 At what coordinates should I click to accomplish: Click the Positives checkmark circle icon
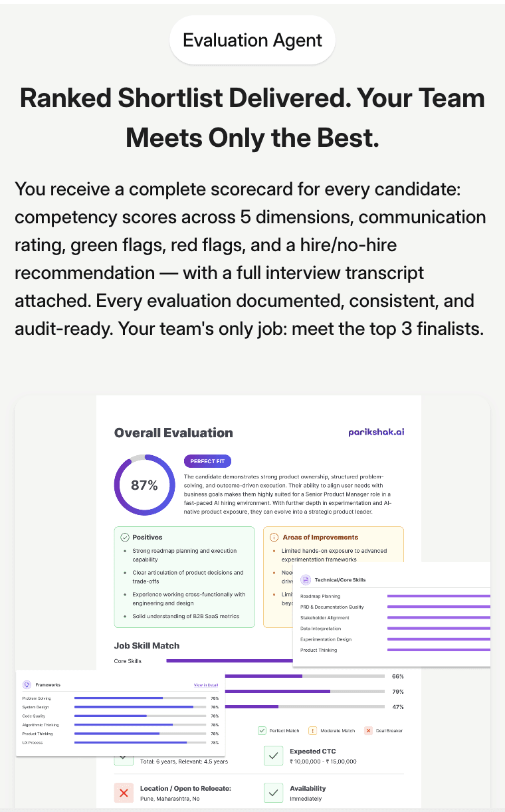(124, 537)
